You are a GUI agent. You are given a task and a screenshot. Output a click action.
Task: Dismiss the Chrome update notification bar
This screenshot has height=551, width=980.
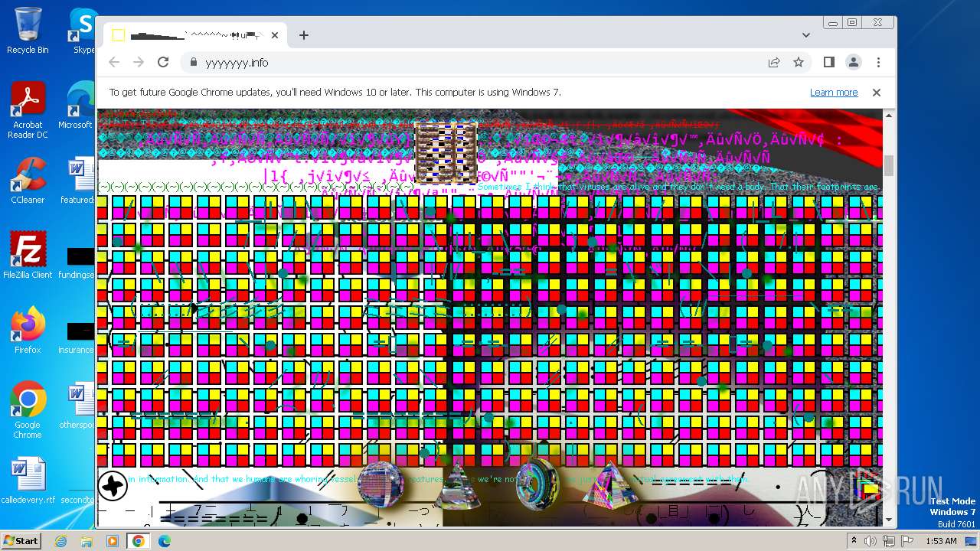pyautogui.click(x=877, y=93)
